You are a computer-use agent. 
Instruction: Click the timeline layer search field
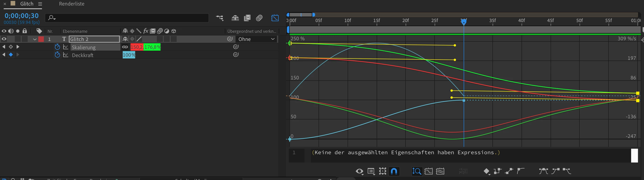click(127, 18)
